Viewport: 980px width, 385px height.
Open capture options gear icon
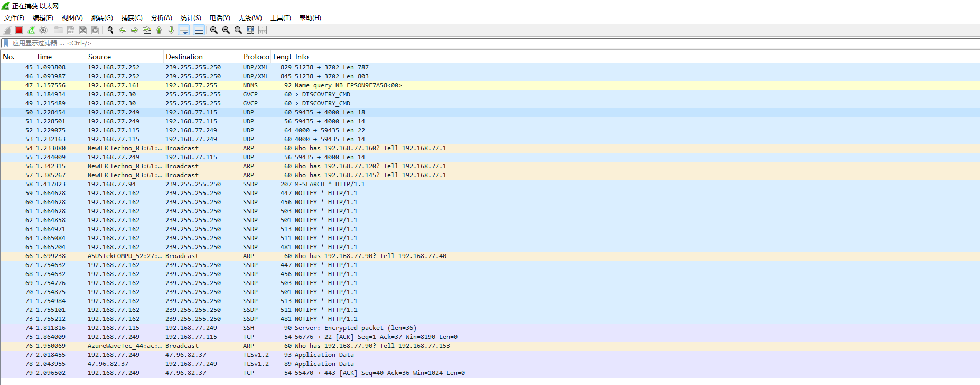43,30
